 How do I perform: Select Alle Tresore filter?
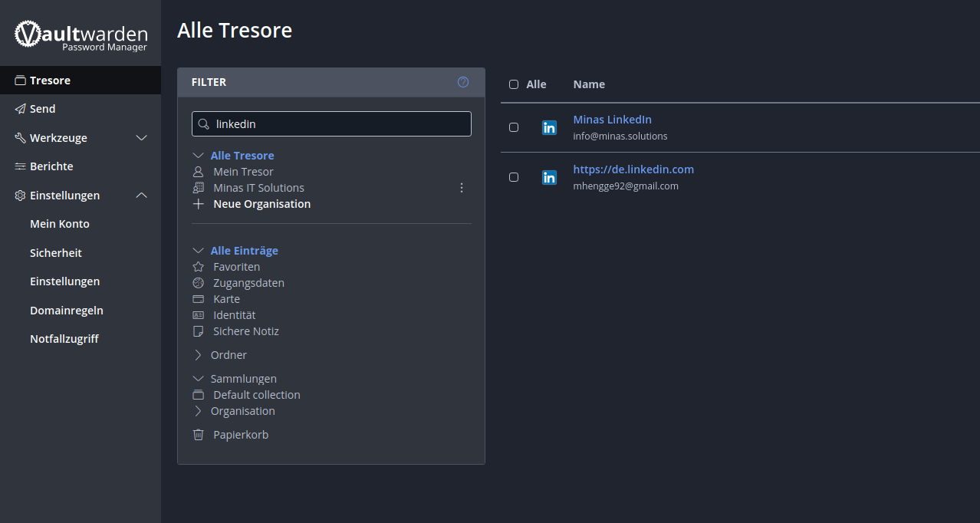click(242, 156)
